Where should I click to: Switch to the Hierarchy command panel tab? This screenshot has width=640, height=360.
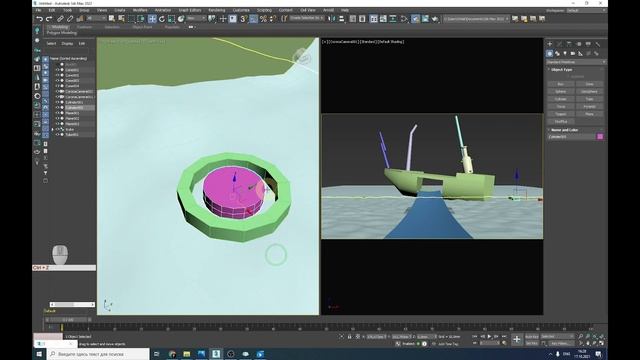coord(569,44)
